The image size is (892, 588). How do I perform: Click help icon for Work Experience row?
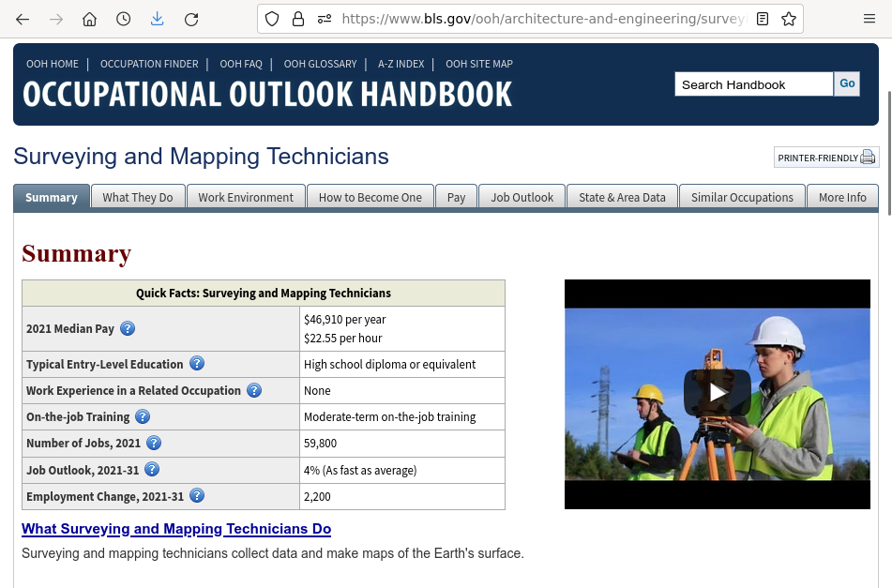pyautogui.click(x=254, y=390)
